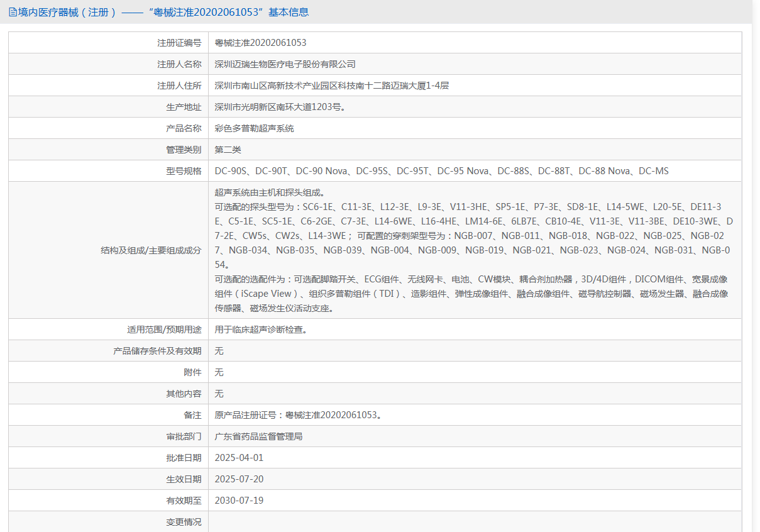
Task: Click expiry date 2030-07-19
Action: [239, 501]
